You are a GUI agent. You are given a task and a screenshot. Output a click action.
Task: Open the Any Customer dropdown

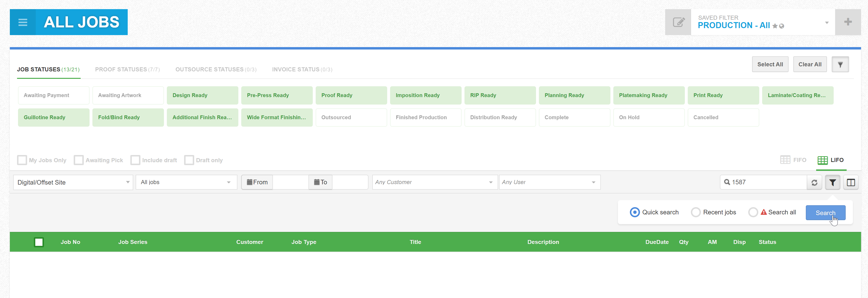click(434, 182)
